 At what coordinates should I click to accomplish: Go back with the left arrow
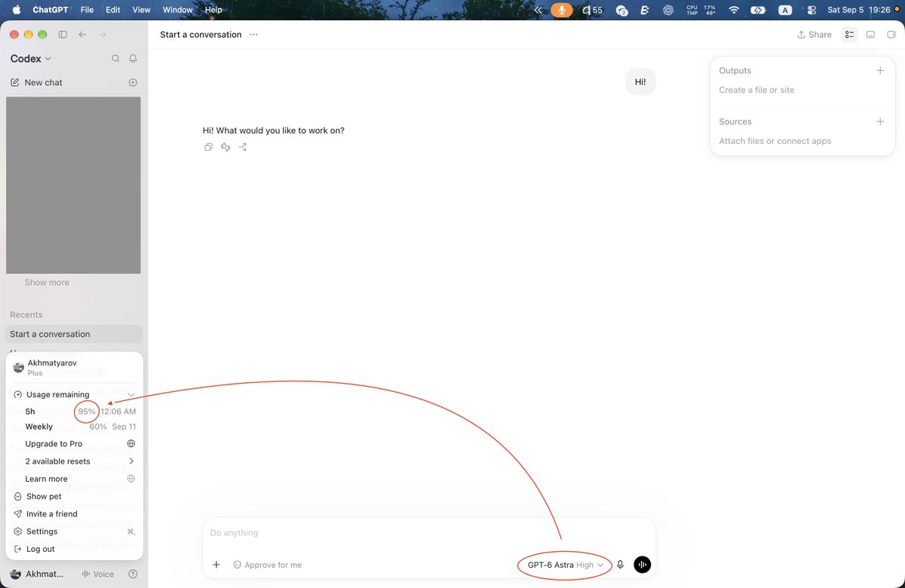tap(82, 35)
